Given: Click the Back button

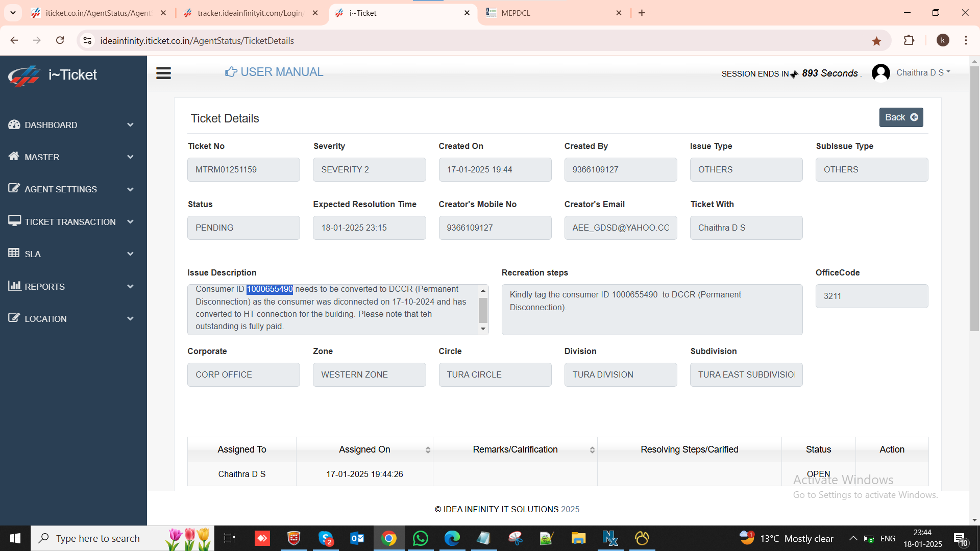Looking at the screenshot, I should coord(901,117).
